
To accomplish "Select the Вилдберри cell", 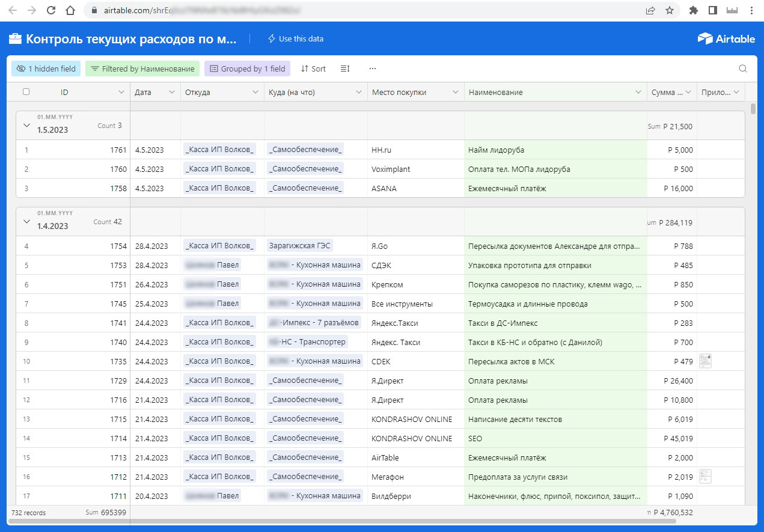I will tap(416, 496).
